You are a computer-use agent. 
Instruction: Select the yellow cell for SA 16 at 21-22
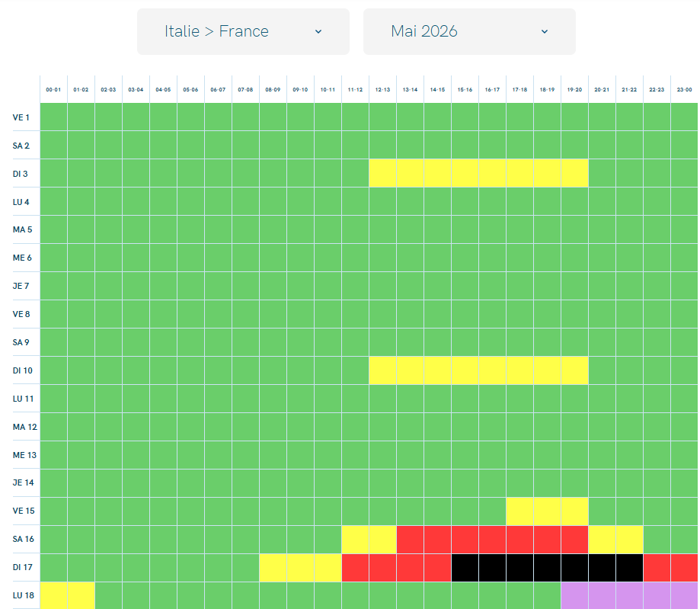(x=629, y=540)
